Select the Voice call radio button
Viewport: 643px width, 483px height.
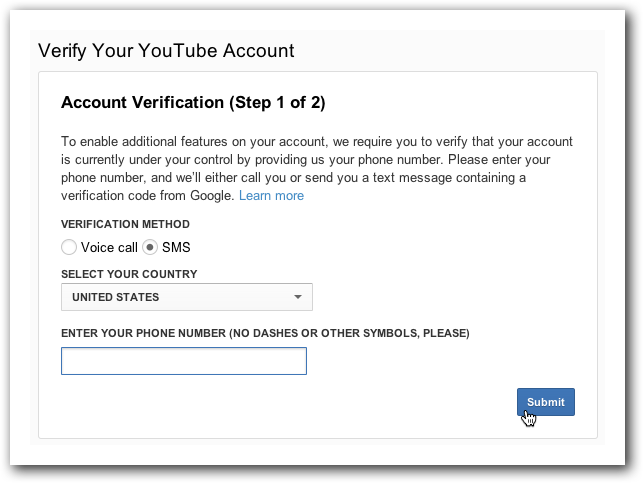pos(68,247)
